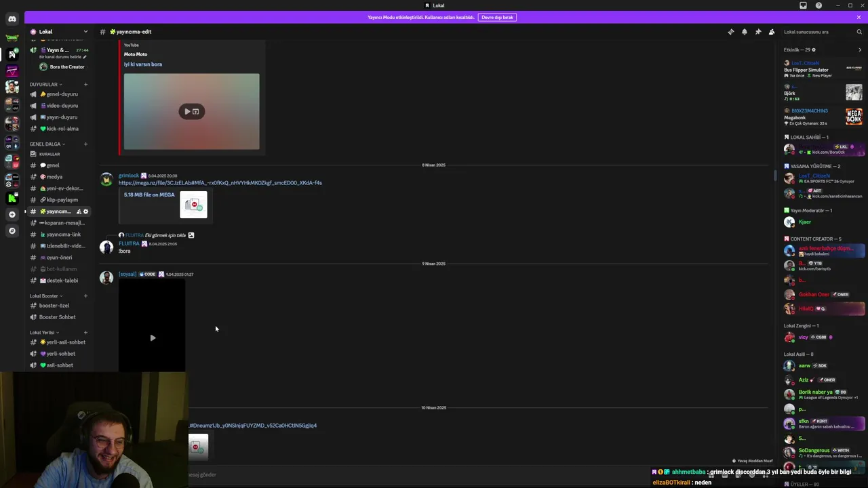
Task: Click '5.18 MB file on MEGA' link
Action: (149, 195)
